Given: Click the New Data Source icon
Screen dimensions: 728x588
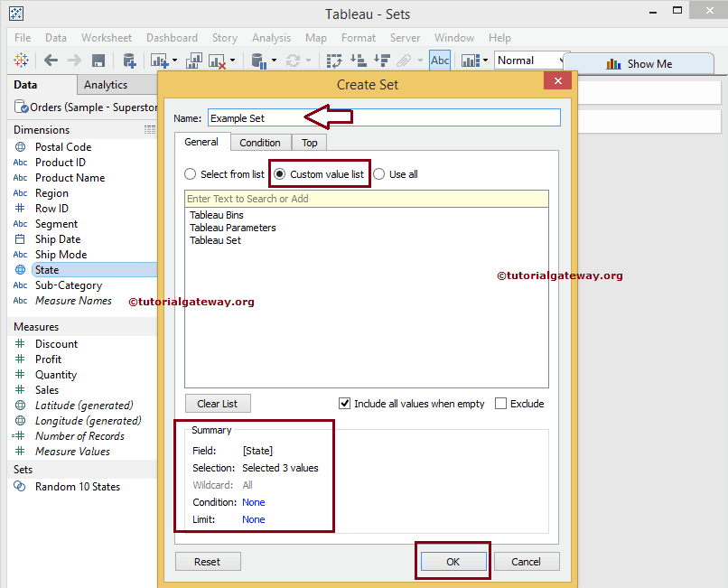Looking at the screenshot, I should (x=129, y=61).
